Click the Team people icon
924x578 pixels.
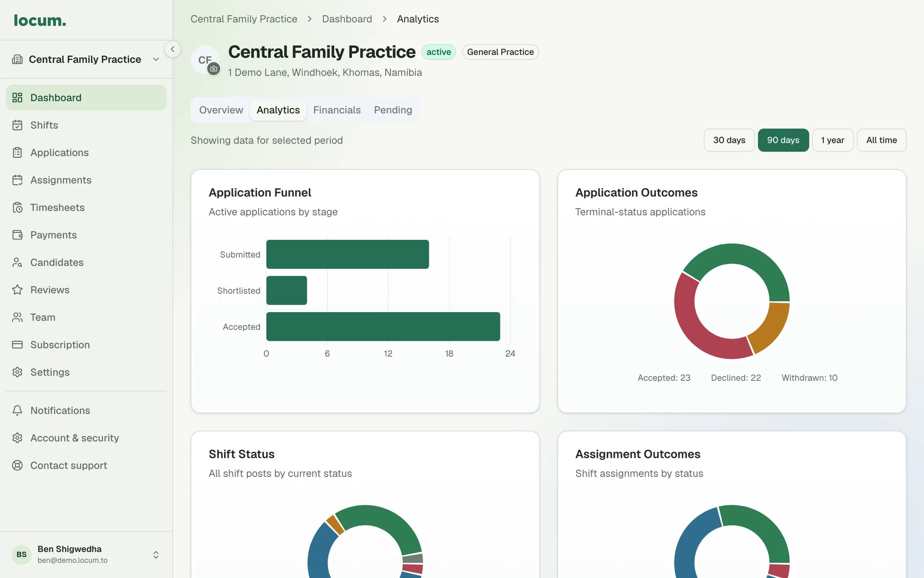click(17, 317)
